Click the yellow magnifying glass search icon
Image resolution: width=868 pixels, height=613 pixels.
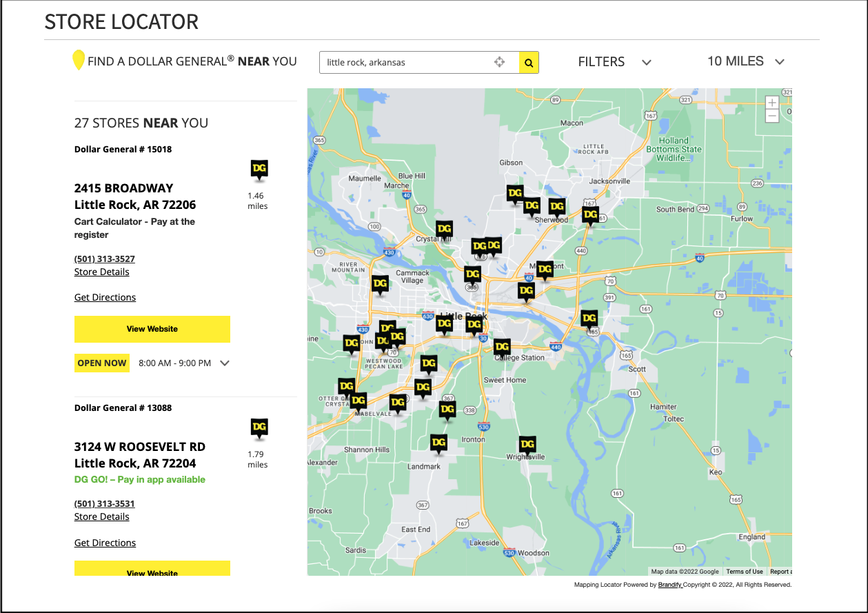pyautogui.click(x=529, y=62)
